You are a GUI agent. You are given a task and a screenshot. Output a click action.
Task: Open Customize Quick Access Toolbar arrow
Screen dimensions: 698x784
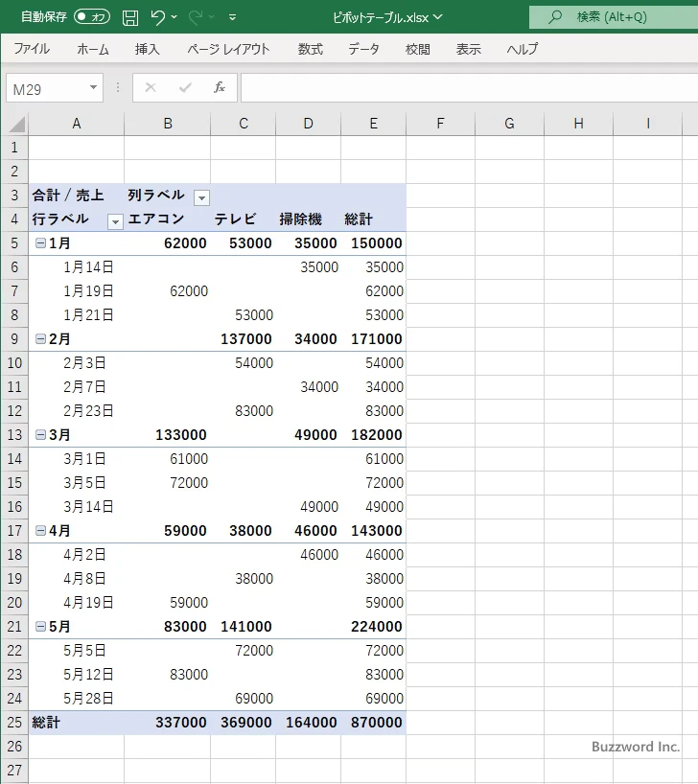pos(232,17)
